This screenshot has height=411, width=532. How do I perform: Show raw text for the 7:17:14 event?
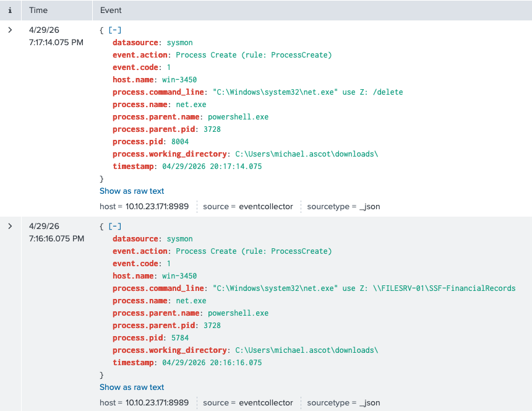[132, 191]
